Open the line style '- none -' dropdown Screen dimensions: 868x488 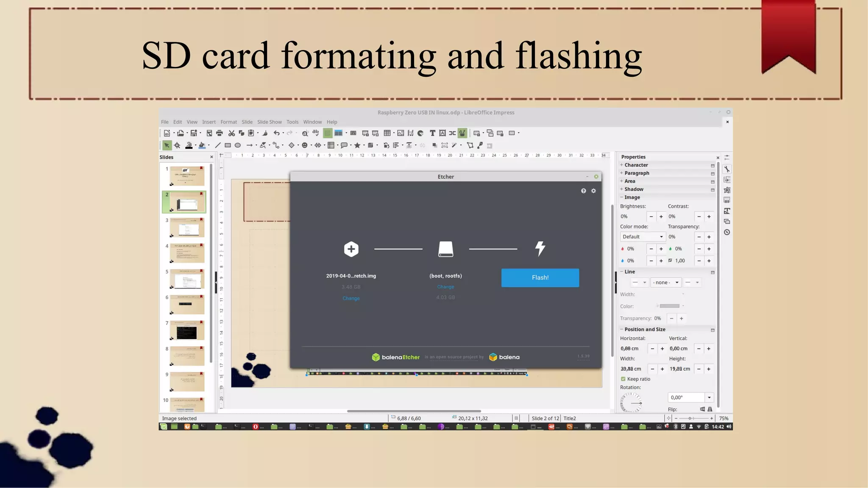coord(666,283)
